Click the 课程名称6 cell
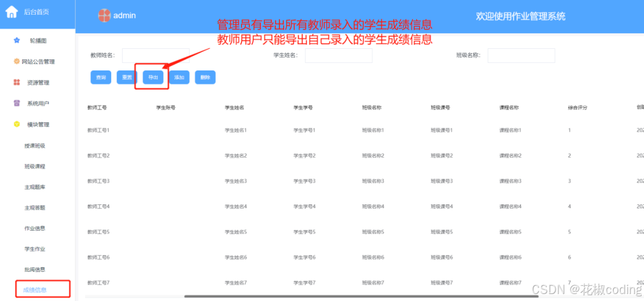The width and height of the screenshot is (644, 301). pos(510,257)
